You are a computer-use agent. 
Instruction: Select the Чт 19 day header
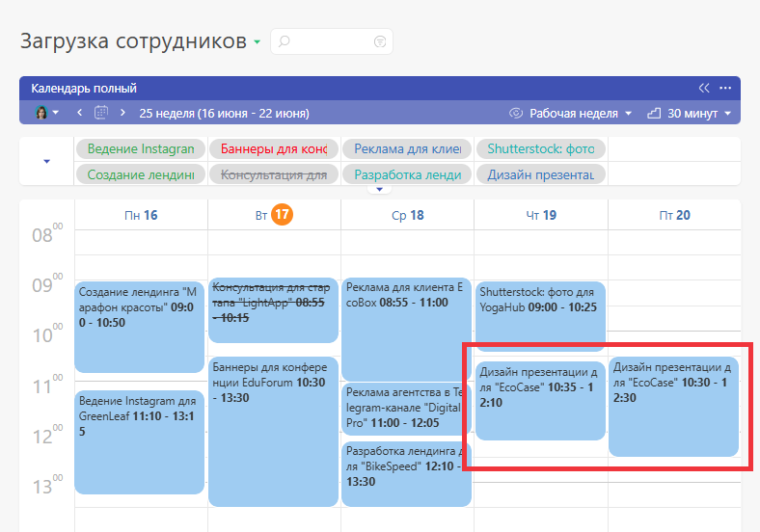[x=541, y=215]
